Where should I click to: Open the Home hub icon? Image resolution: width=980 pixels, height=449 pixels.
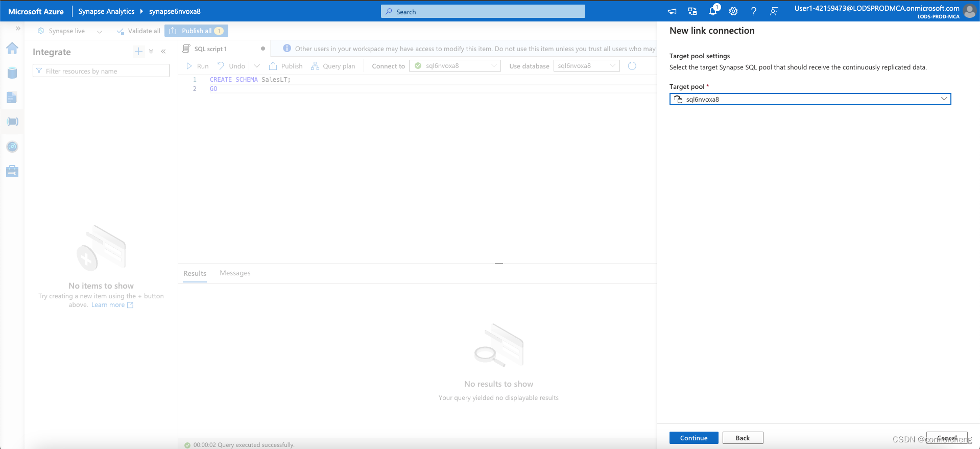pyautogui.click(x=12, y=49)
